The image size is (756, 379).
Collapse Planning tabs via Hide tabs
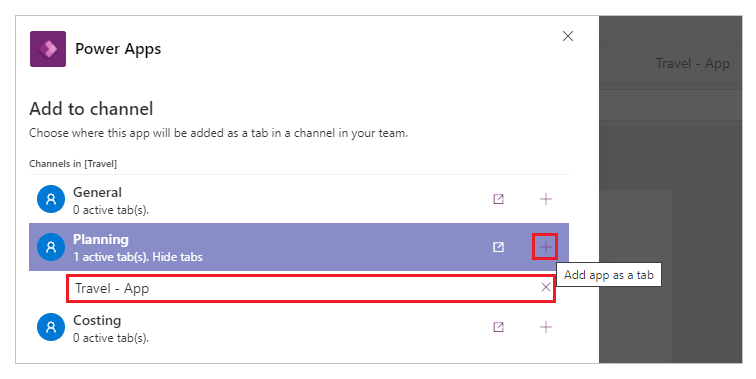point(177,257)
